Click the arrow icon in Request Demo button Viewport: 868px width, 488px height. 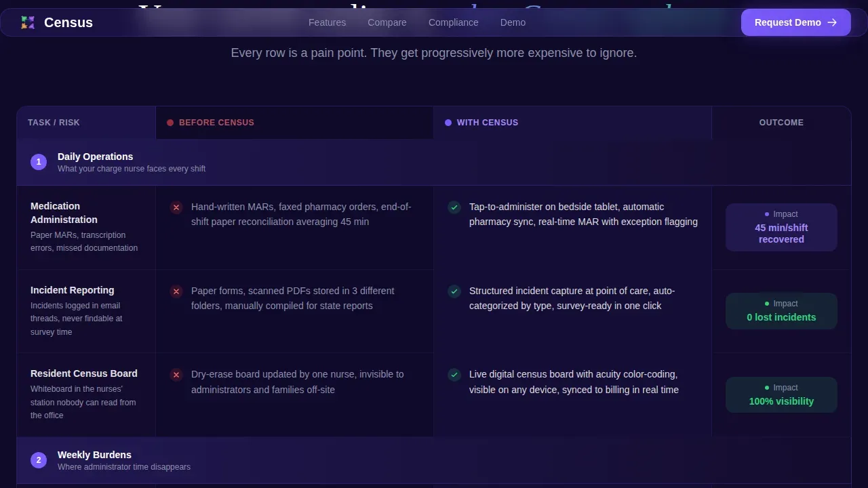[x=832, y=22]
